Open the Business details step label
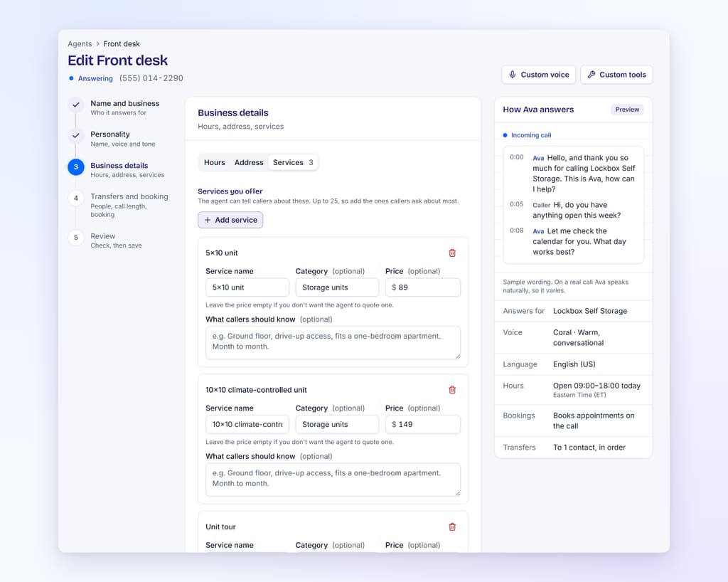The image size is (728, 582). [119, 165]
